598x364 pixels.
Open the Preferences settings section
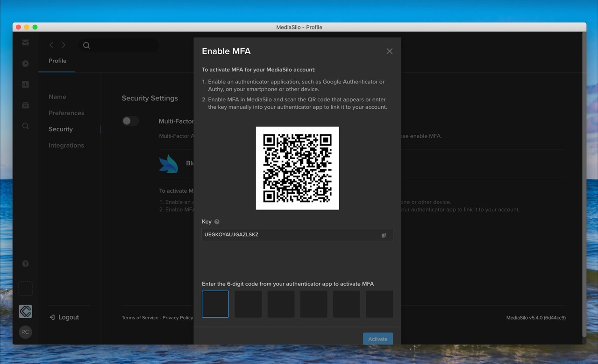[x=66, y=113]
